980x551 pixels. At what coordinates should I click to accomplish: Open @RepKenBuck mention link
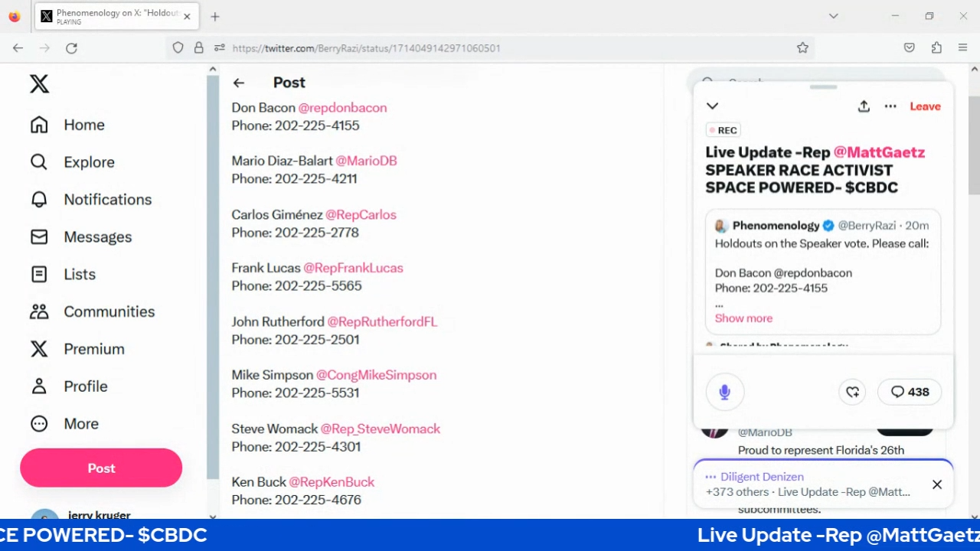click(x=332, y=482)
